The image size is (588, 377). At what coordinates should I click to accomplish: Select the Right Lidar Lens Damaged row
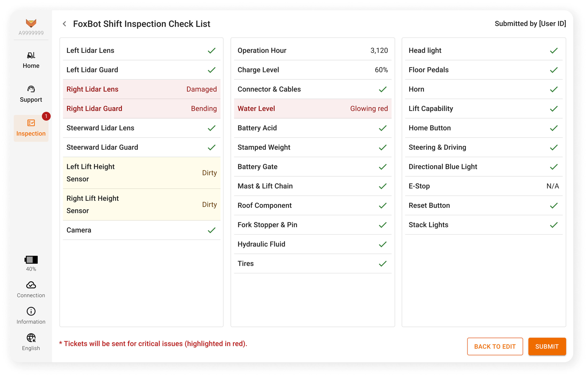click(x=141, y=89)
